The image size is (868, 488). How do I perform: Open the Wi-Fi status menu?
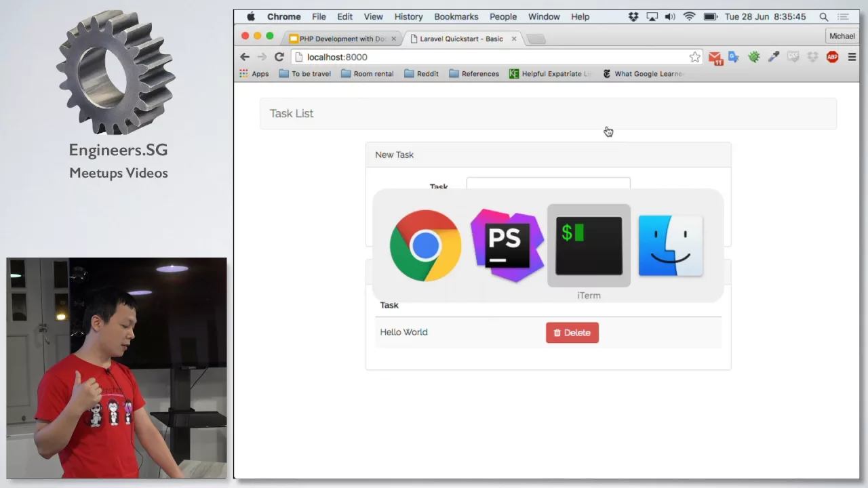[690, 16]
